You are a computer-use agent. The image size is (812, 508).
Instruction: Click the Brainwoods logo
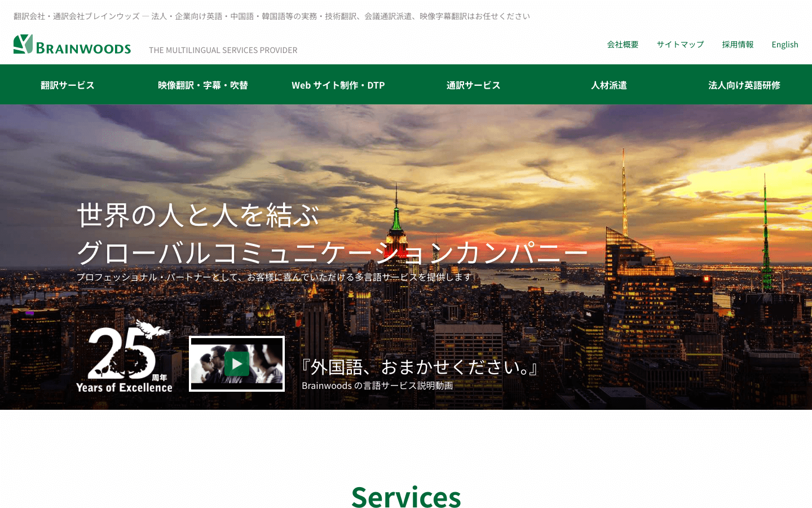coord(72,45)
